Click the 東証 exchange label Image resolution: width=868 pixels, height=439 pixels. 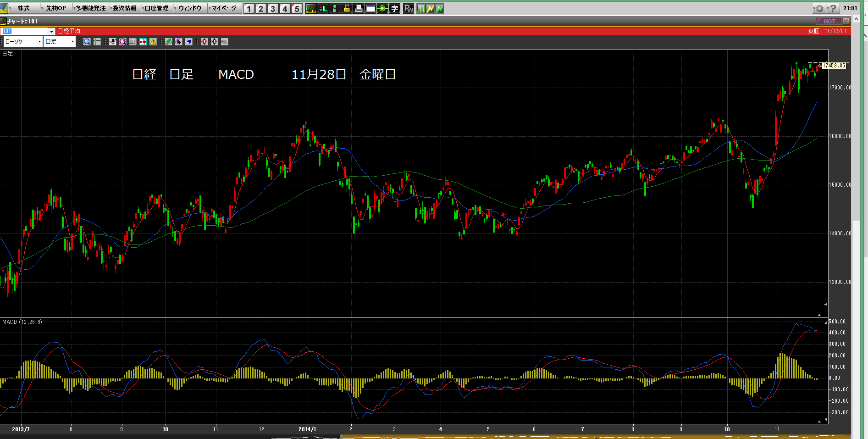click(813, 31)
